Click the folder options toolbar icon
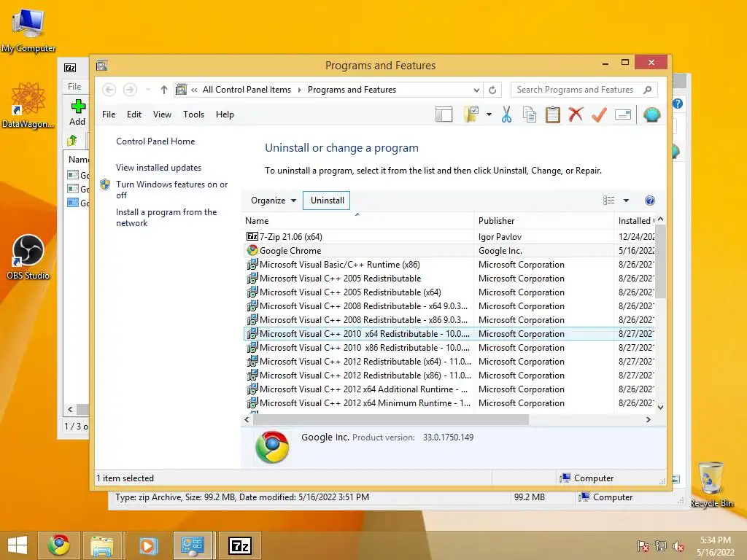The image size is (747, 560). click(471, 114)
